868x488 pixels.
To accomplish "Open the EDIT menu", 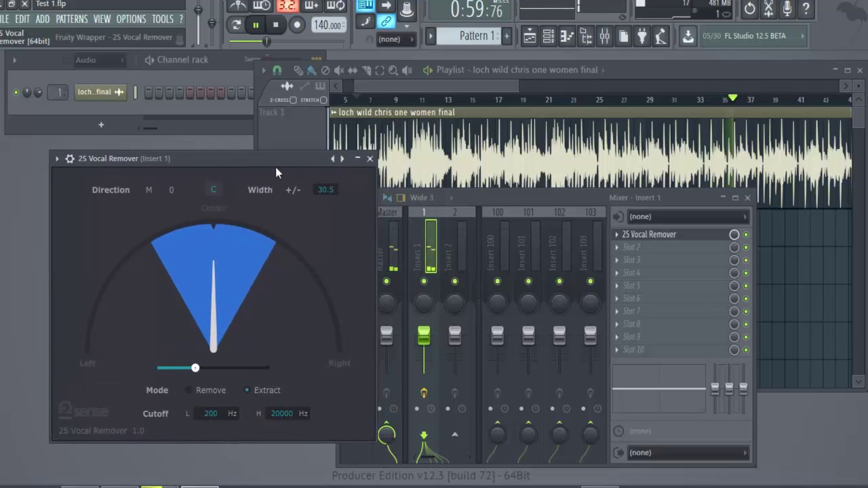I will tap(22, 19).
